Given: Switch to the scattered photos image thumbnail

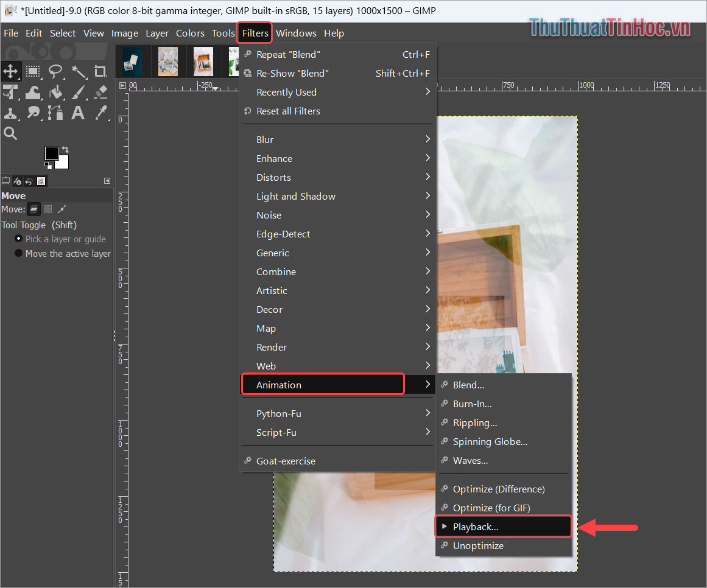Looking at the screenshot, I should click(168, 61).
